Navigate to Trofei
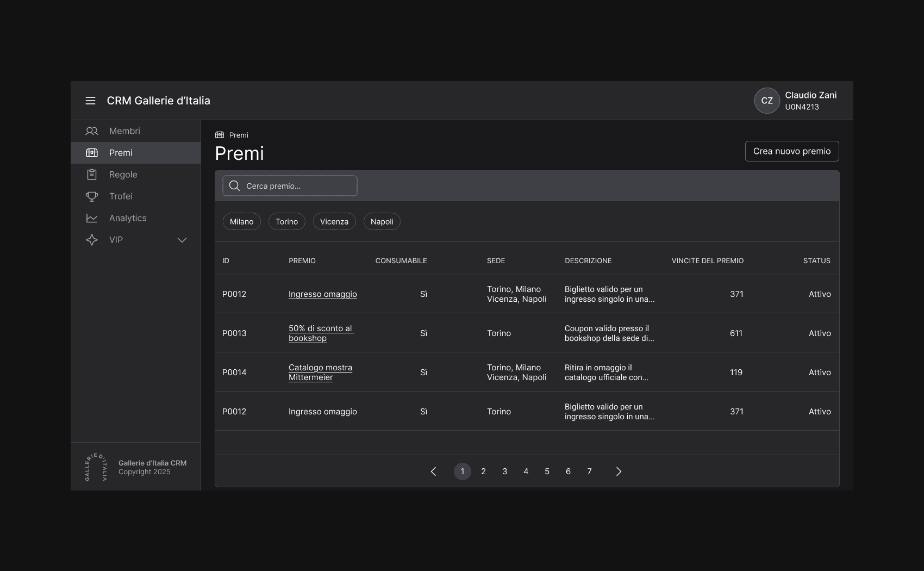The height and width of the screenshot is (571, 924). tap(136, 196)
